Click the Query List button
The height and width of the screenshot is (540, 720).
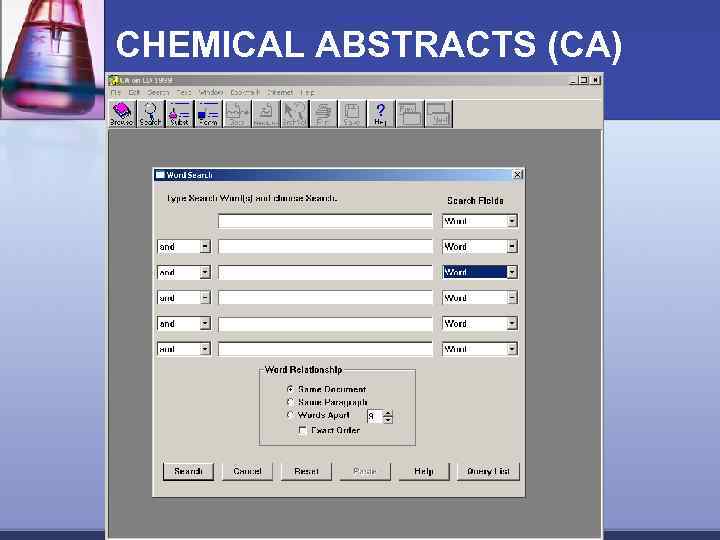click(x=488, y=472)
